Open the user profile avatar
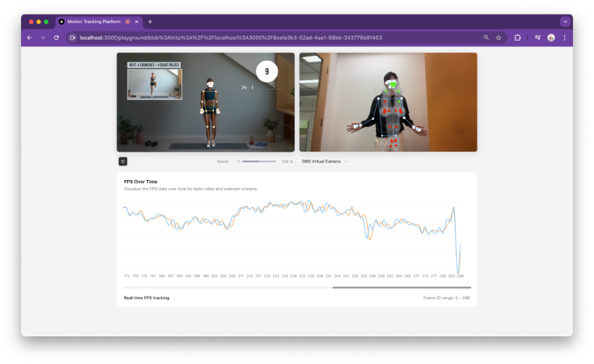 click(x=551, y=38)
